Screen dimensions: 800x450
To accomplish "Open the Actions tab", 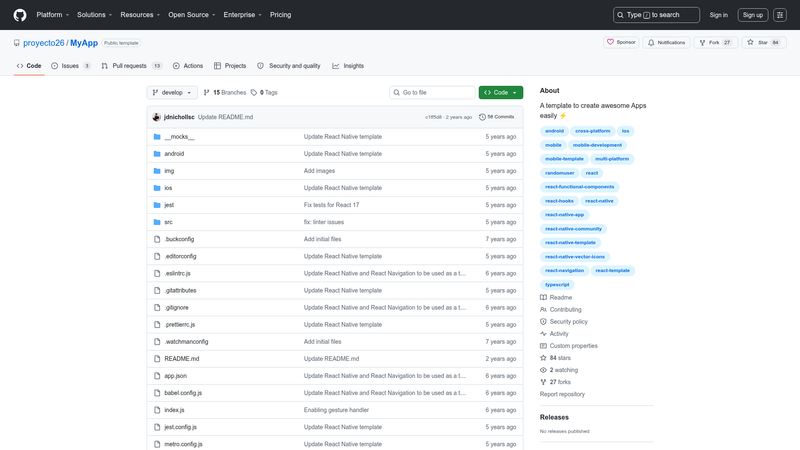I will (188, 66).
